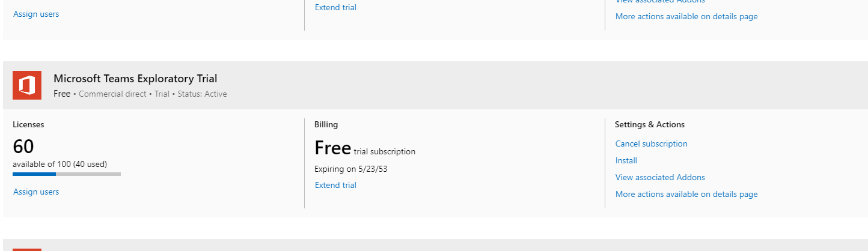Click the Status: Active subtitle text
Image resolution: width=868 pixels, height=251 pixels.
pos(202,94)
